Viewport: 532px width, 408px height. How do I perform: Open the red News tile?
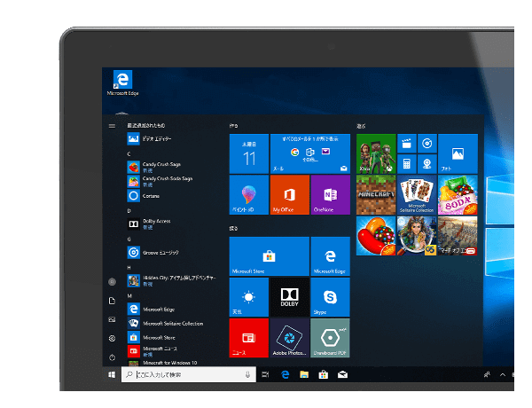point(249,338)
